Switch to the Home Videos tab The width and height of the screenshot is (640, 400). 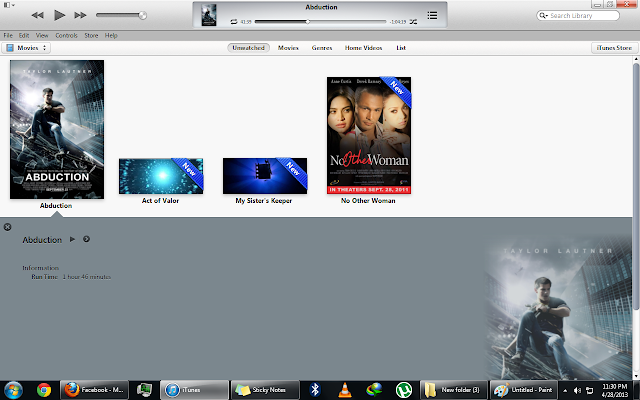(x=363, y=48)
